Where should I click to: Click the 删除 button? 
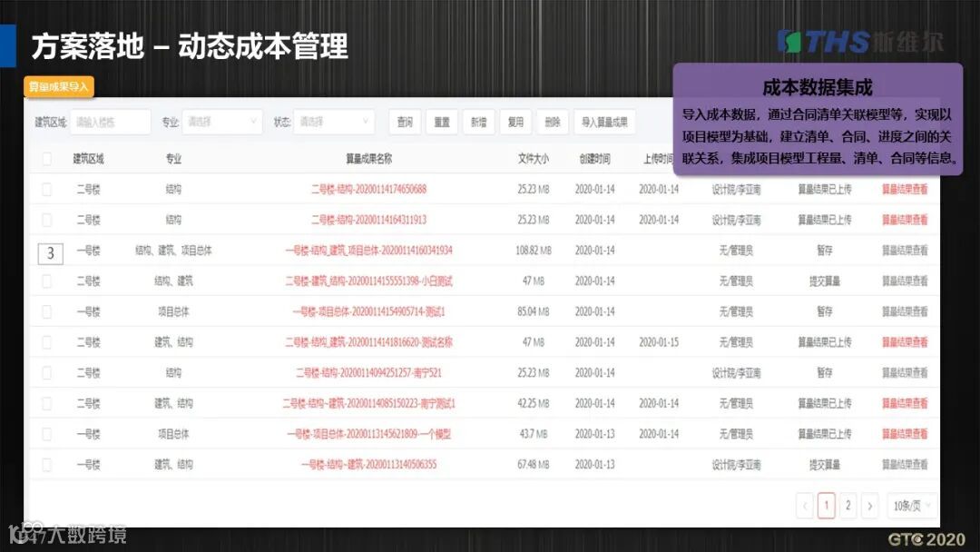coord(553,122)
